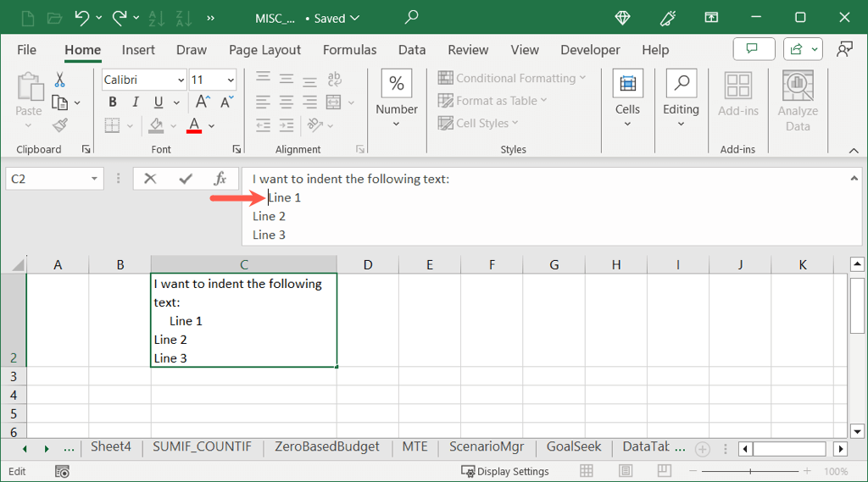Switch to the ZeroBasedBudget sheet tab
The width and height of the screenshot is (868, 482).
click(x=326, y=447)
